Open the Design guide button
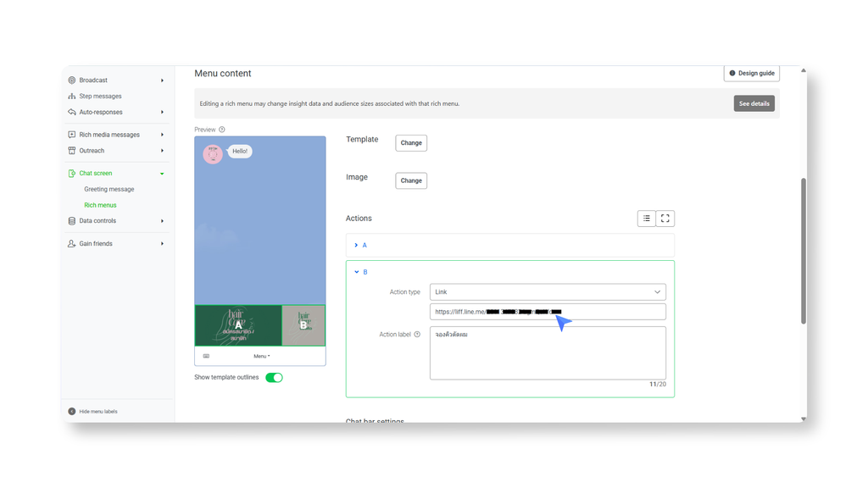Screen dimensions: 868x488 752,73
